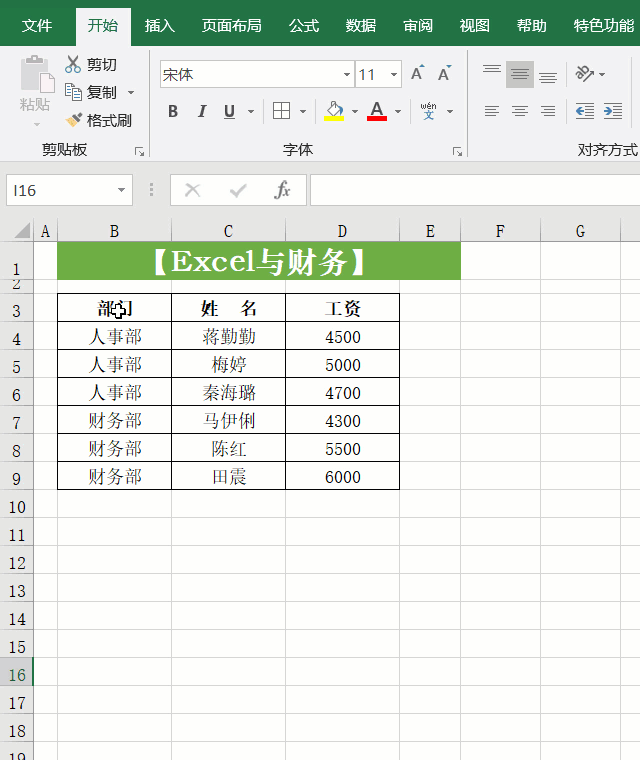640x760 pixels.
Task: Select the Format Painter (格式刷) tool
Action: coord(74,121)
